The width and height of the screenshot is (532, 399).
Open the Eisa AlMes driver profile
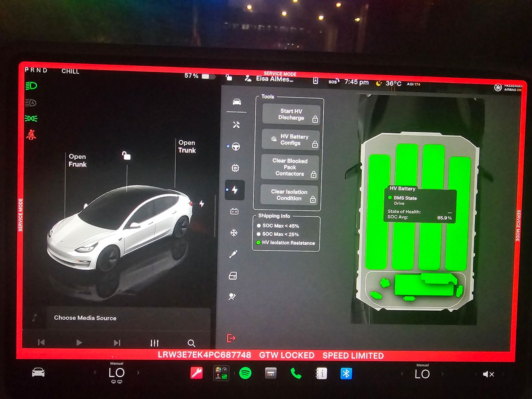[269, 79]
